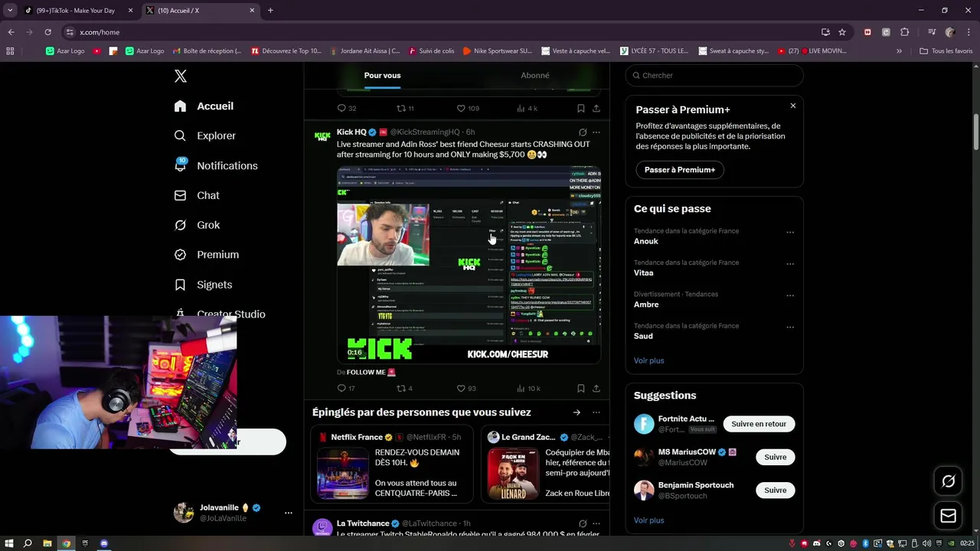Like the post with 109 likes

(467, 109)
